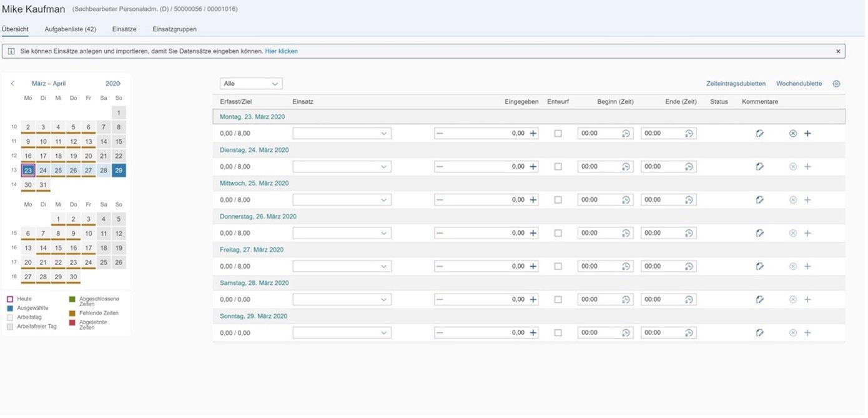The image size is (868, 418).
Task: Decrease entered hours for Dienstag
Action: (x=440, y=166)
